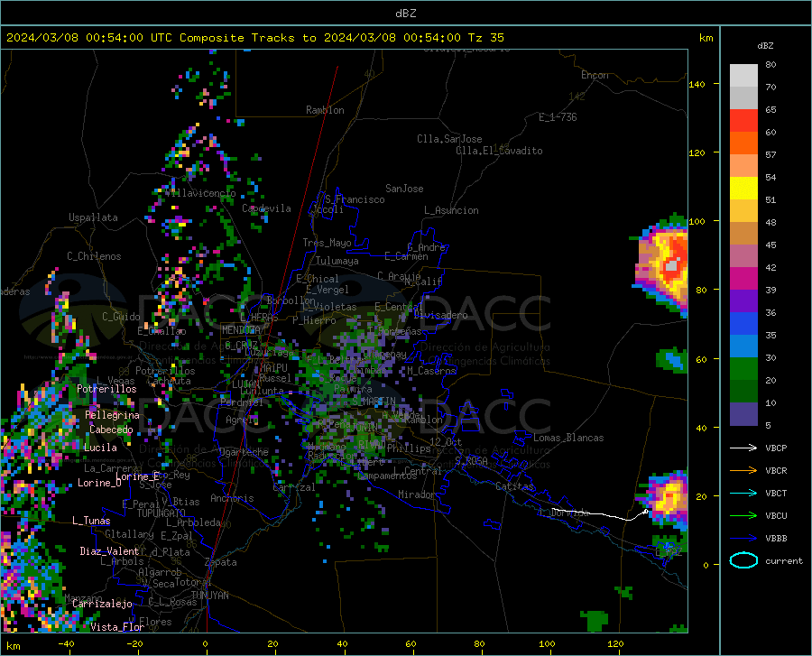Viewport: 812px width, 656px height.
Task: Click the TUNUYAN map label
Action: click(209, 596)
